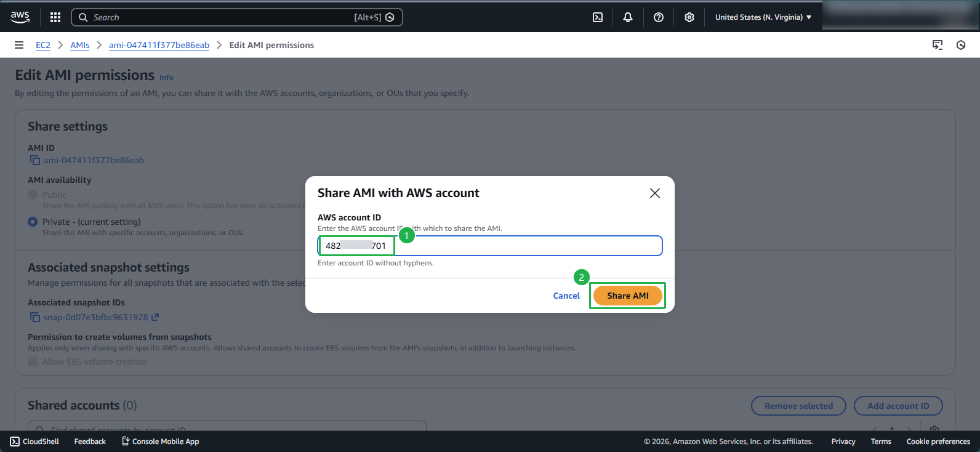Toggle the side navigation hamburger menu
Screen dimensions: 980x452
point(19,45)
